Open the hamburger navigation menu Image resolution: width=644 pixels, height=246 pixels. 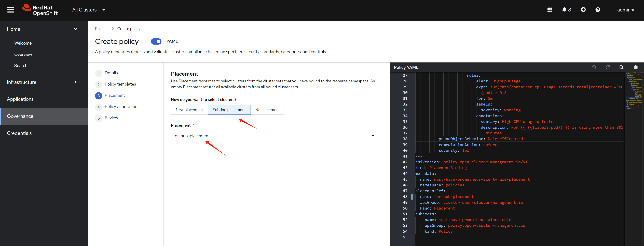tap(10, 10)
